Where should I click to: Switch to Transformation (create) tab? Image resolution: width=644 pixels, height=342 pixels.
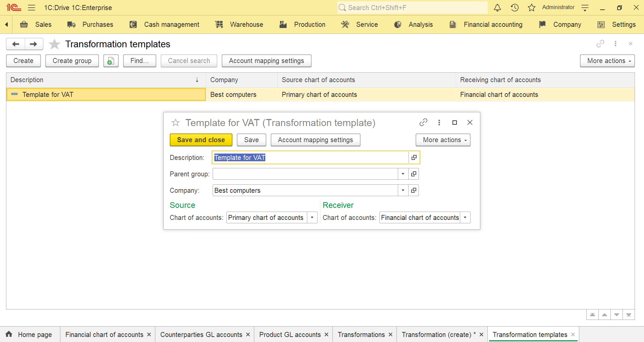439,335
